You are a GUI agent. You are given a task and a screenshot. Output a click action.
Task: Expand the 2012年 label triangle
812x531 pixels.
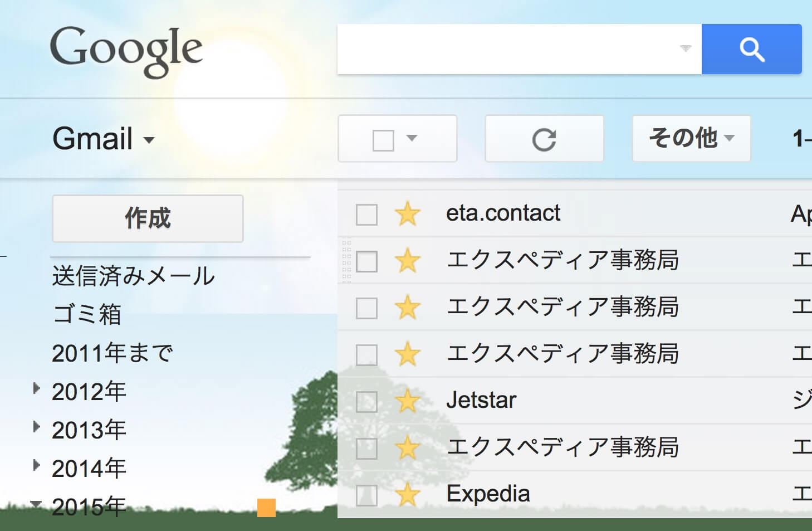[x=36, y=388]
